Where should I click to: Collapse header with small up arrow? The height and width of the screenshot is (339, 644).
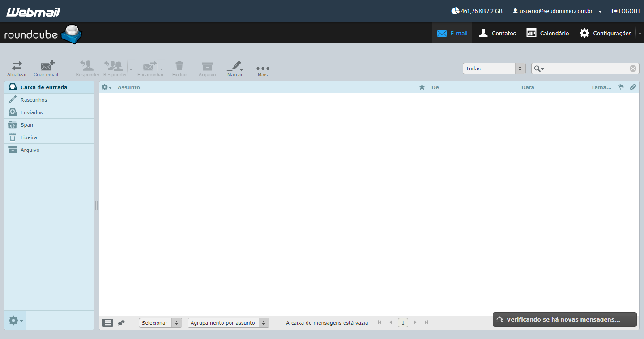(640, 33)
